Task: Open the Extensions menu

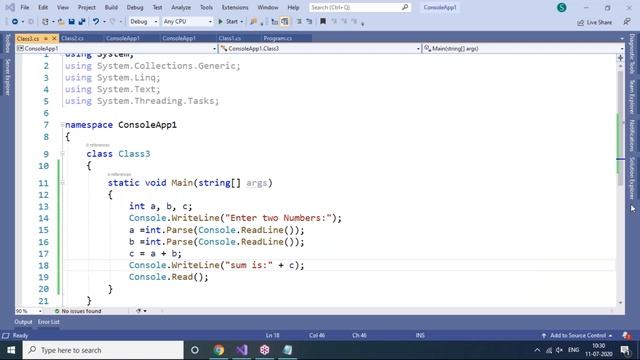Action: click(x=235, y=7)
